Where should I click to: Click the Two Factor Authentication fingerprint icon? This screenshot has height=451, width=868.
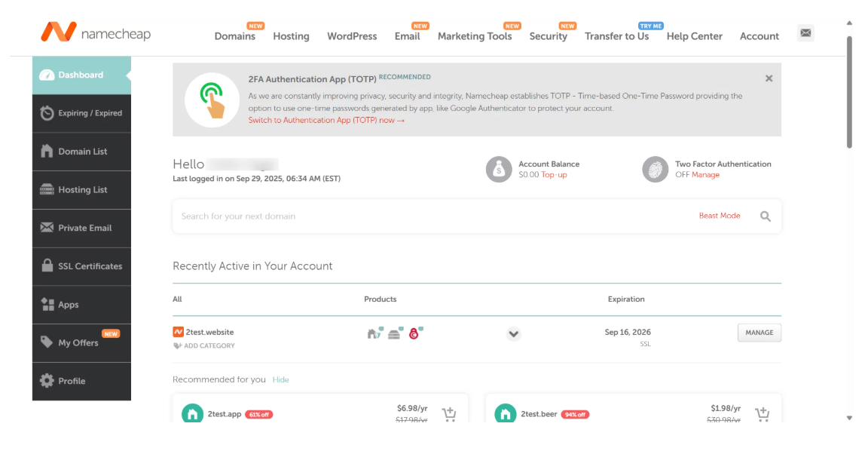coord(655,170)
